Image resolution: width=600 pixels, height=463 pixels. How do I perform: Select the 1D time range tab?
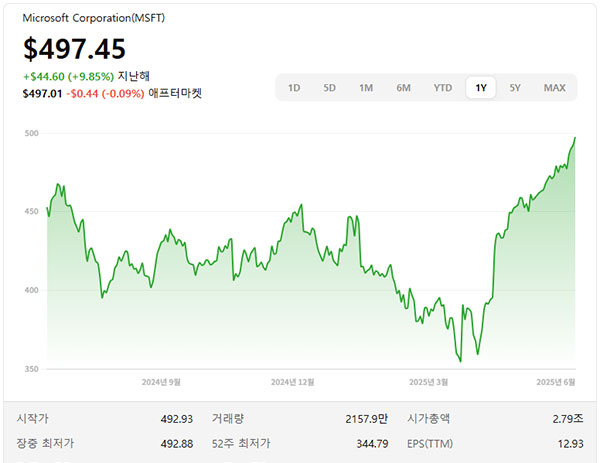tap(294, 88)
